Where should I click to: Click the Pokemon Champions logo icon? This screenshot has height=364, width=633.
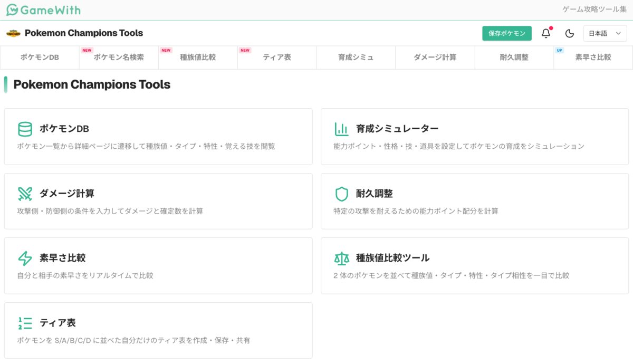[13, 33]
